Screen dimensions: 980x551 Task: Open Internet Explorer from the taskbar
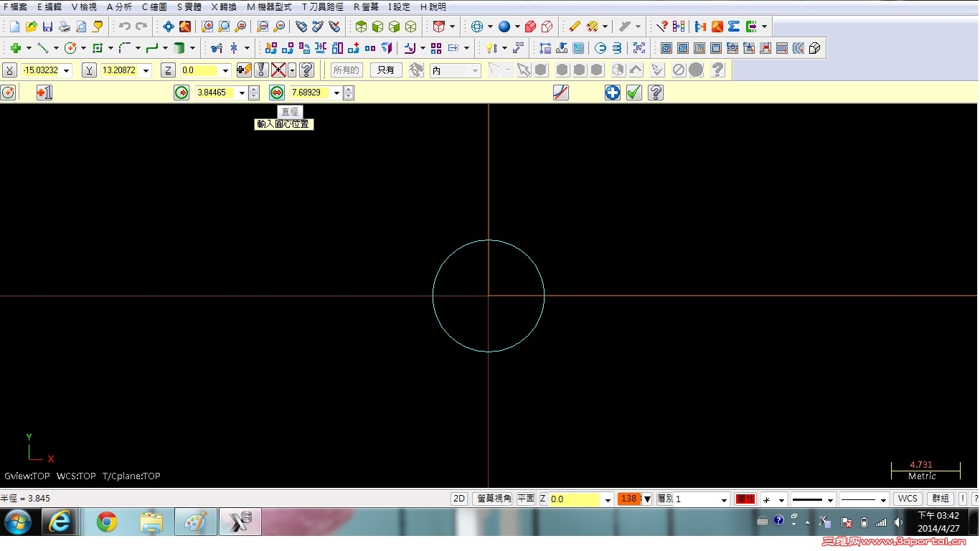60,522
